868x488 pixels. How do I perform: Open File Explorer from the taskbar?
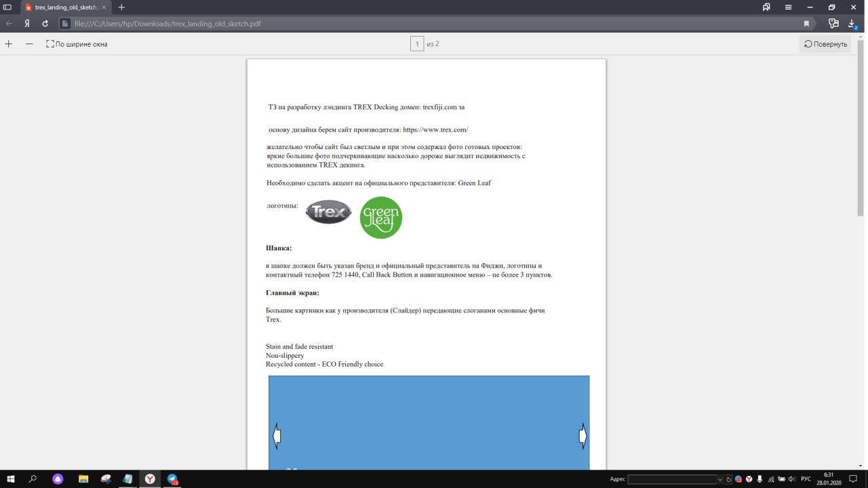tap(83, 479)
